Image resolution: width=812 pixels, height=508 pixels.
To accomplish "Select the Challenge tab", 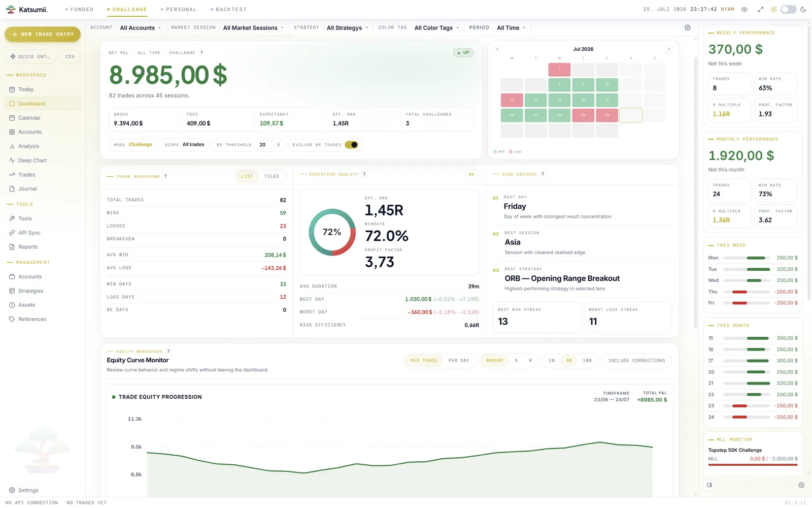I will (127, 10).
